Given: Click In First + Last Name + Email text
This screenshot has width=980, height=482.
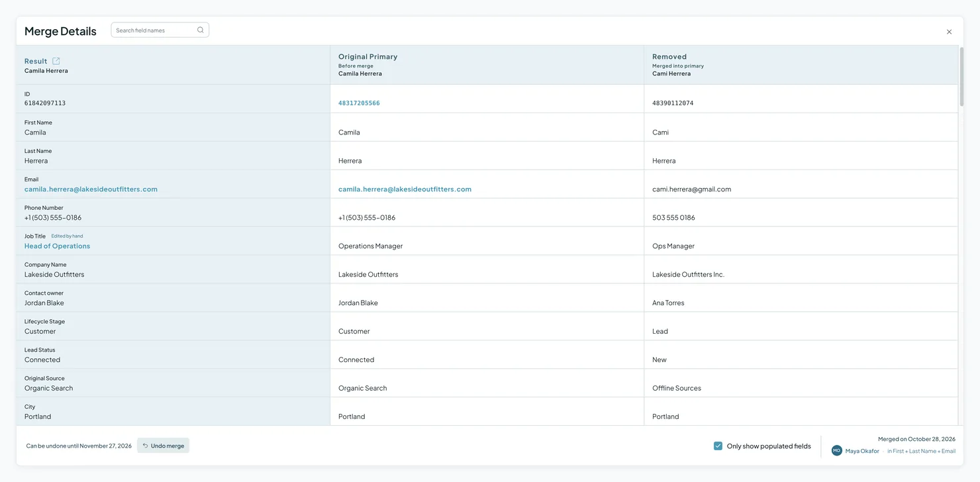Looking at the screenshot, I should tap(921, 451).
